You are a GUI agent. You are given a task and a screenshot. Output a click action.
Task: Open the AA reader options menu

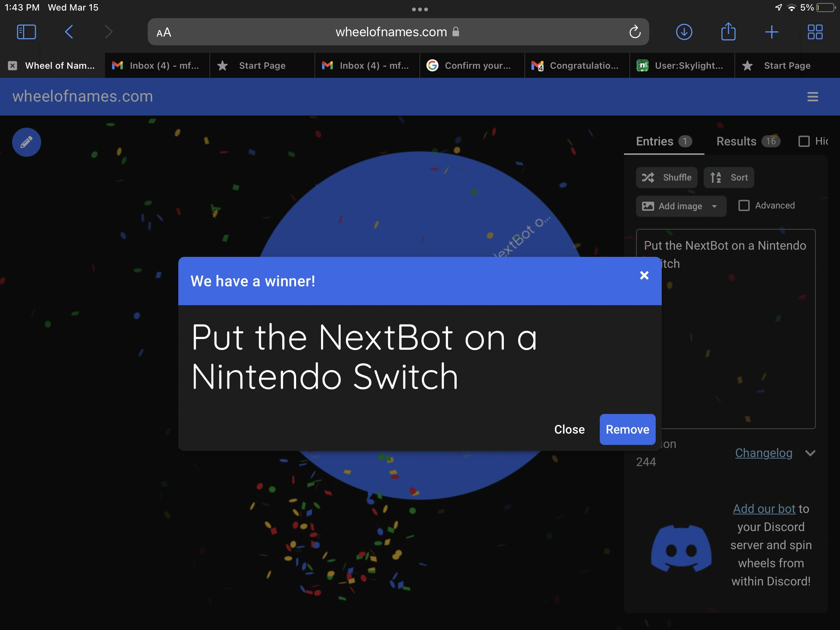click(164, 32)
